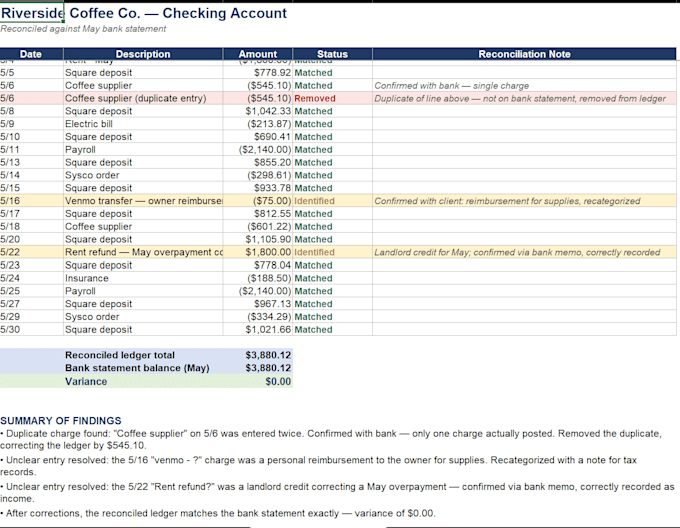Click the Amount column header
Screen dimensions: 680x528
click(258, 54)
